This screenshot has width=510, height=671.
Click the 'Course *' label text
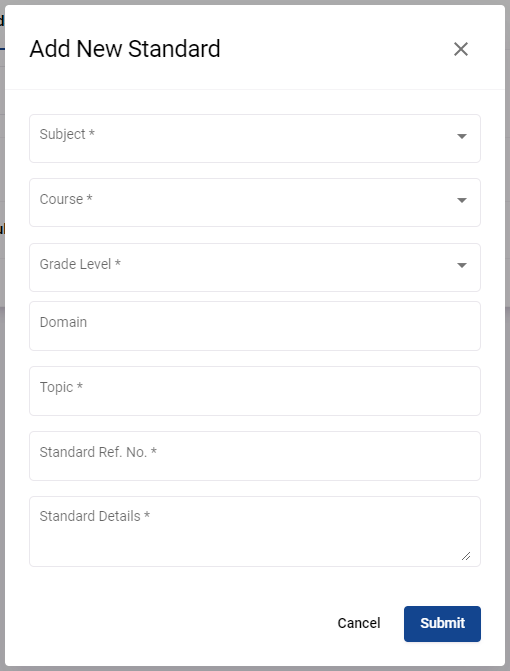click(x=66, y=199)
